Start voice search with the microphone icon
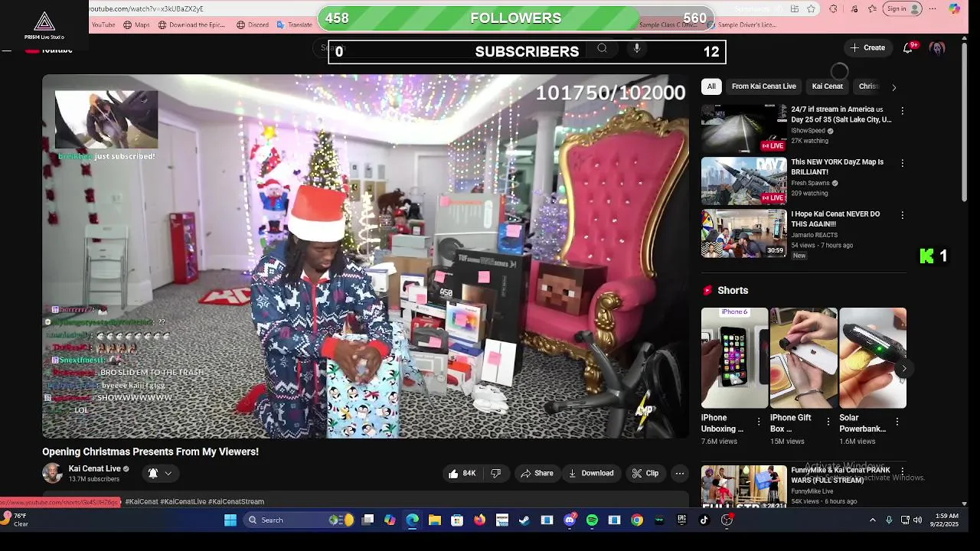980x551 pixels. click(x=636, y=48)
